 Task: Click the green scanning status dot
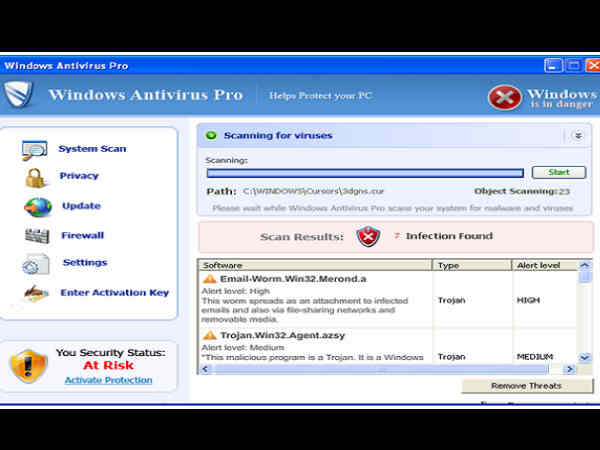[x=211, y=135]
